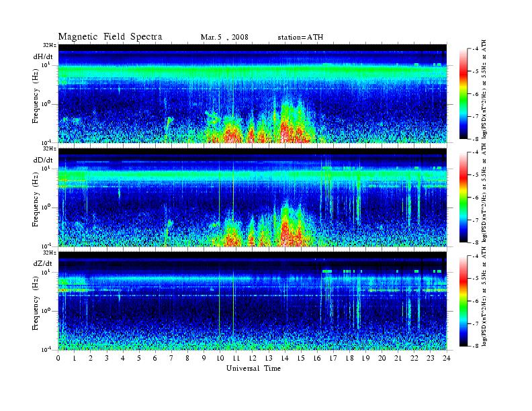Screen dimensions: 532x411
Task: Click the 3 tick label on the time axis
Action: pos(107,359)
